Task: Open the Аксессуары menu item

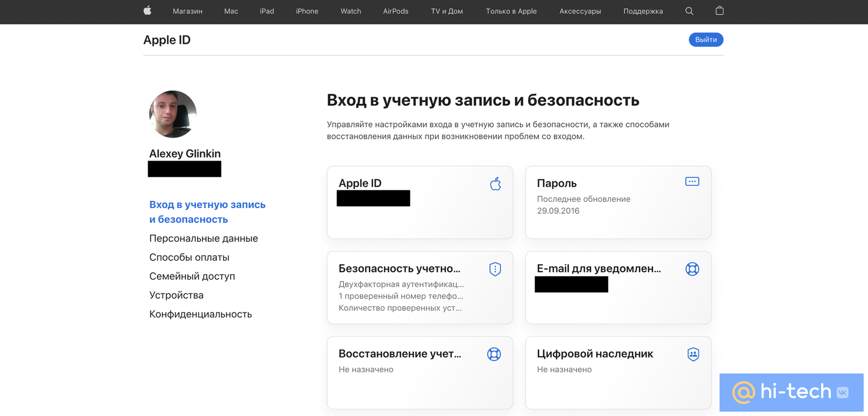Action: [x=580, y=11]
